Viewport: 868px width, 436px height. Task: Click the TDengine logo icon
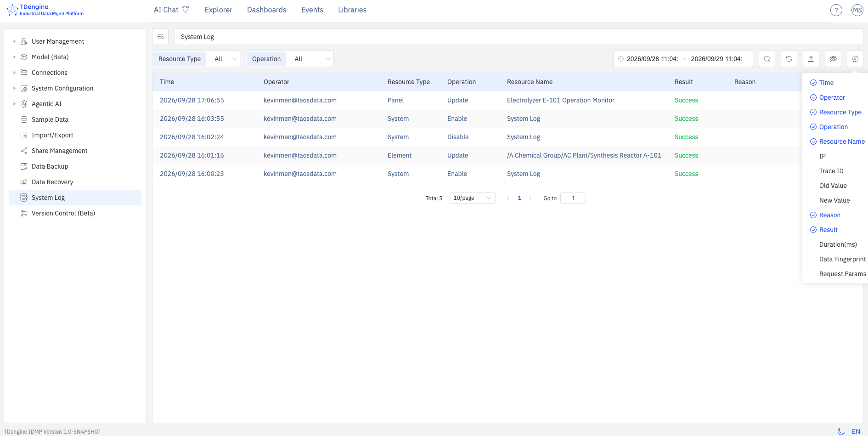[x=12, y=10]
